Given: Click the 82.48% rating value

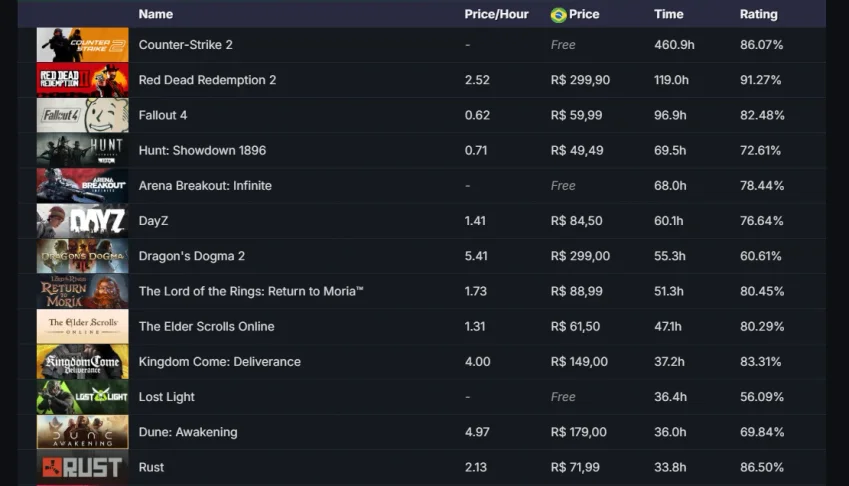Looking at the screenshot, I should (x=762, y=115).
